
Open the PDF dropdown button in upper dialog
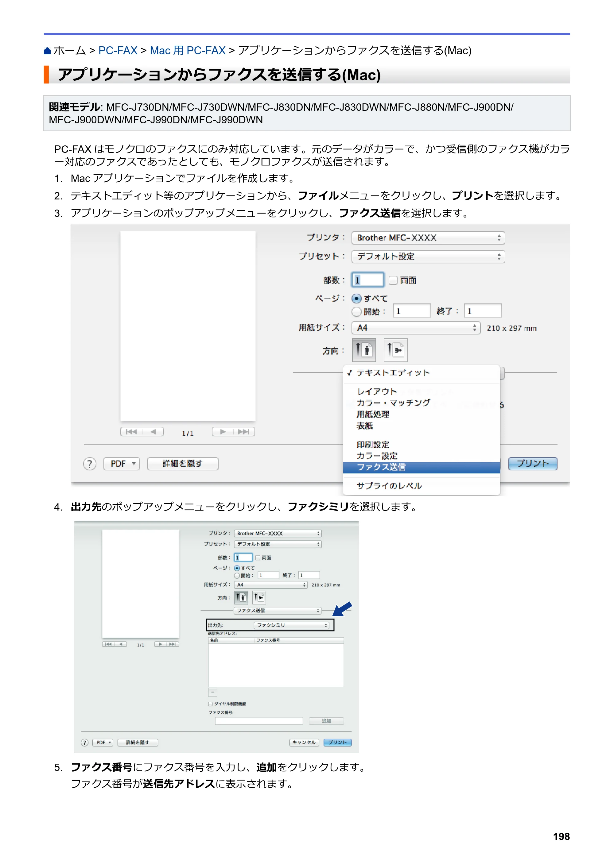click(x=122, y=464)
